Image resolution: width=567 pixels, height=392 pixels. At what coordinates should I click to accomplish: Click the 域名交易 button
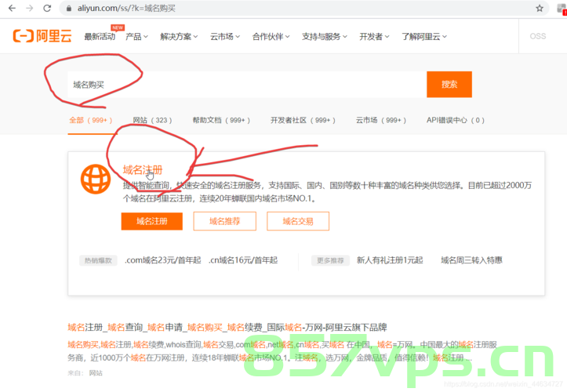click(298, 221)
